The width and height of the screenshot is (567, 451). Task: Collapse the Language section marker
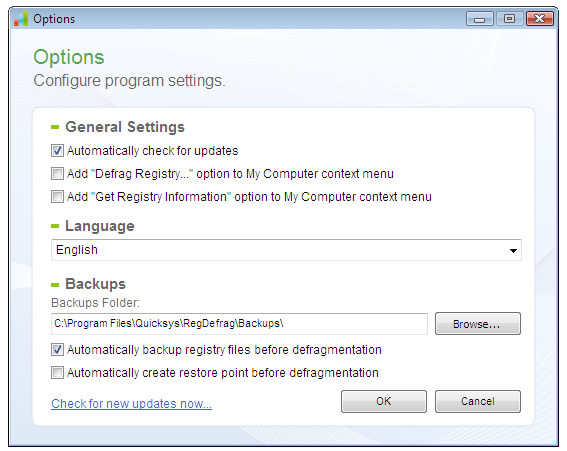pyautogui.click(x=55, y=226)
